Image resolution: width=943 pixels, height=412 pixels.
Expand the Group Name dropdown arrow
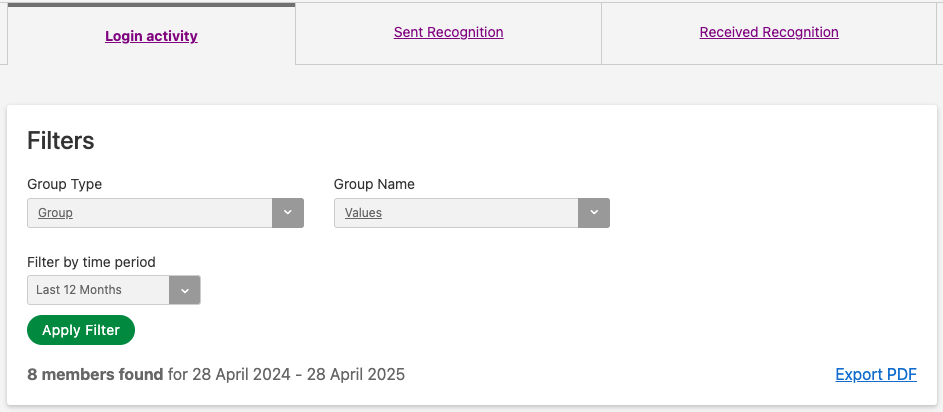[594, 213]
